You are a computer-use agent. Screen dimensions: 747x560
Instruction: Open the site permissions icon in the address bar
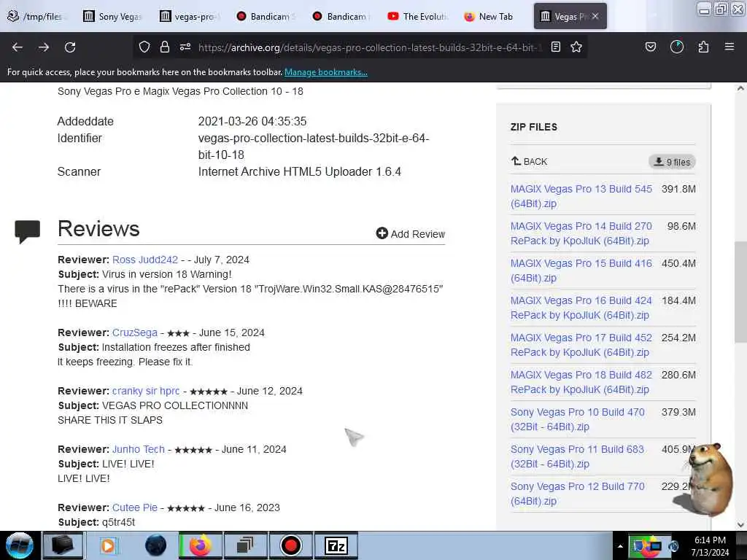[x=185, y=47]
